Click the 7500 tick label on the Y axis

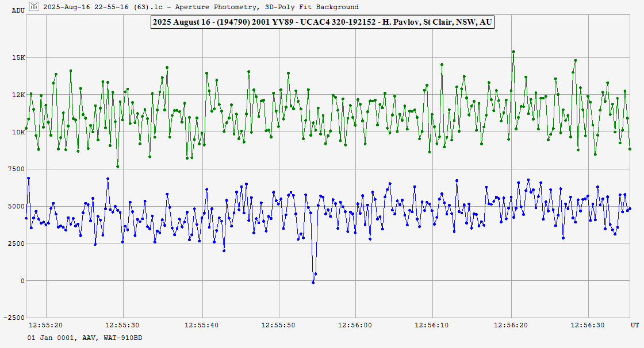[17, 169]
